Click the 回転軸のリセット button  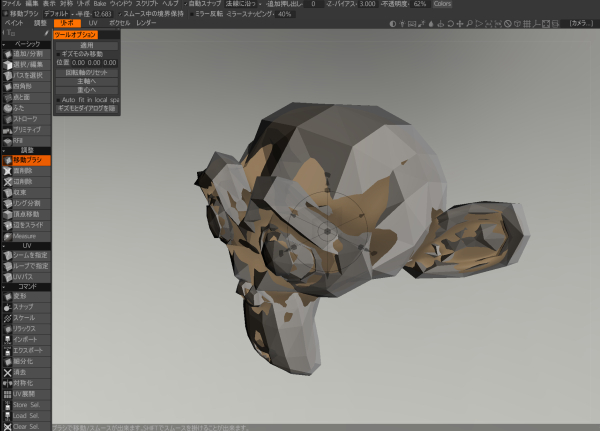87,73
